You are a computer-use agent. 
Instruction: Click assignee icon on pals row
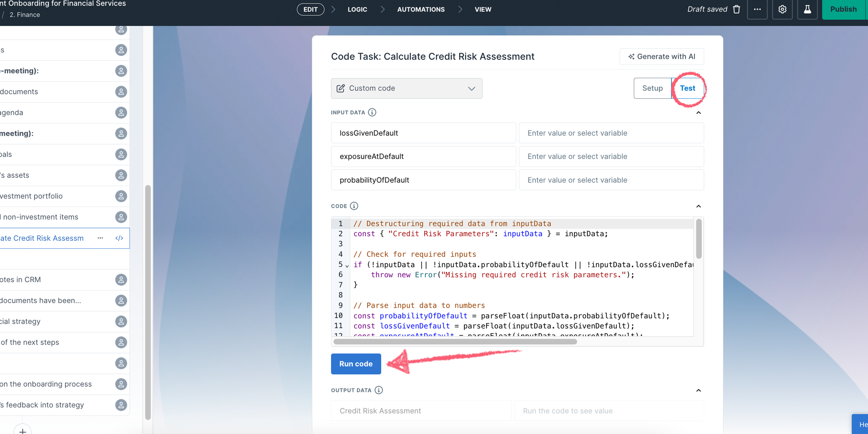121,154
